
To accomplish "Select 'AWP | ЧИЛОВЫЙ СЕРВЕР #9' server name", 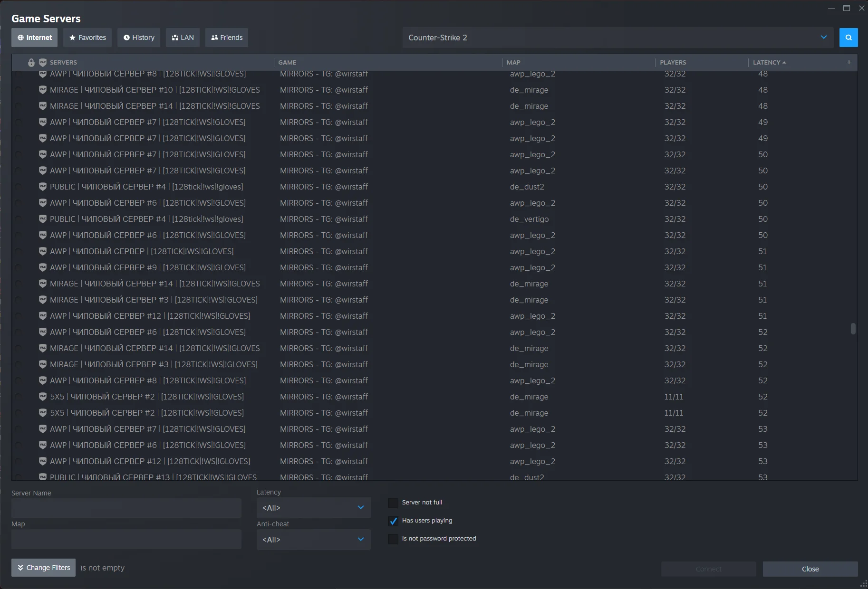I will [x=148, y=267].
